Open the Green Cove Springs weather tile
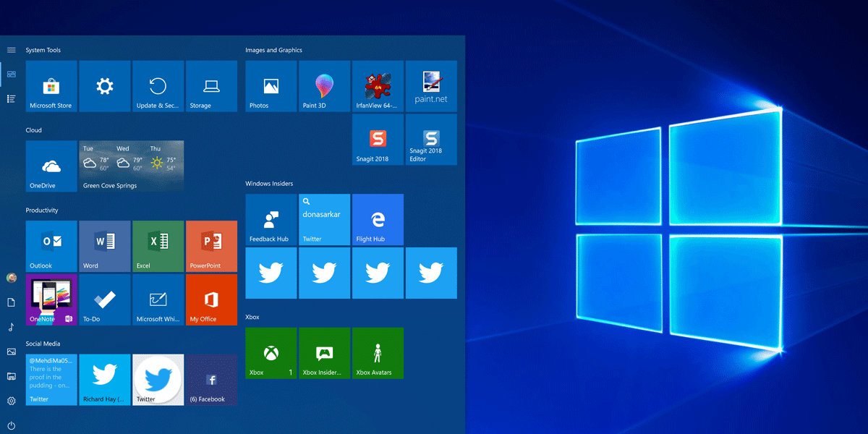Image resolution: width=868 pixels, height=434 pixels. (131, 166)
